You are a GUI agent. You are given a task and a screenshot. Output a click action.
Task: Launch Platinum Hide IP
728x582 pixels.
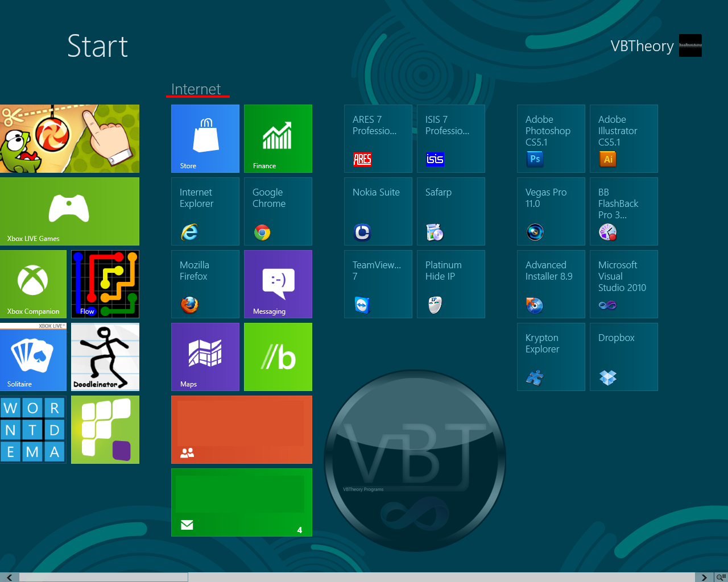tap(451, 284)
